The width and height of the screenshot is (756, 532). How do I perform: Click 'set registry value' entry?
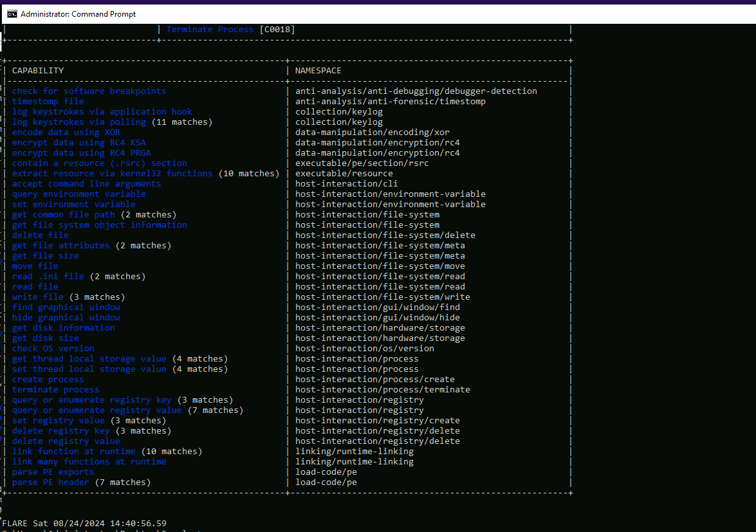[x=59, y=421]
